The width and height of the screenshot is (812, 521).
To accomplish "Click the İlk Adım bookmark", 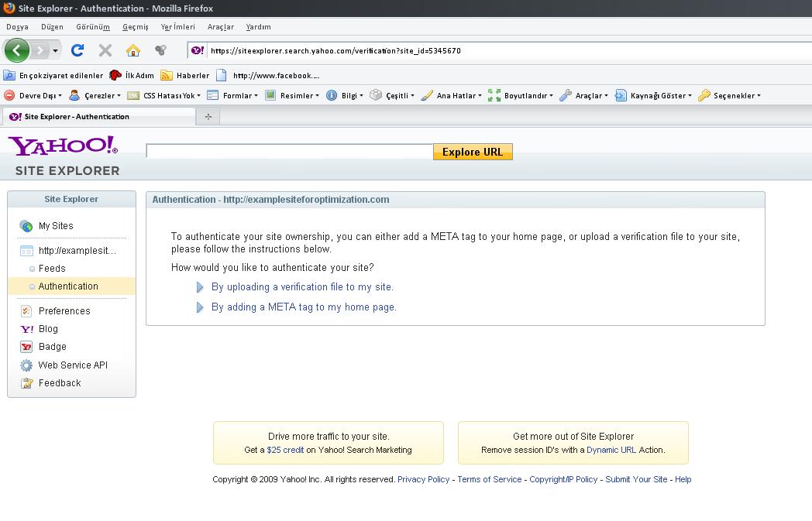I will [132, 76].
